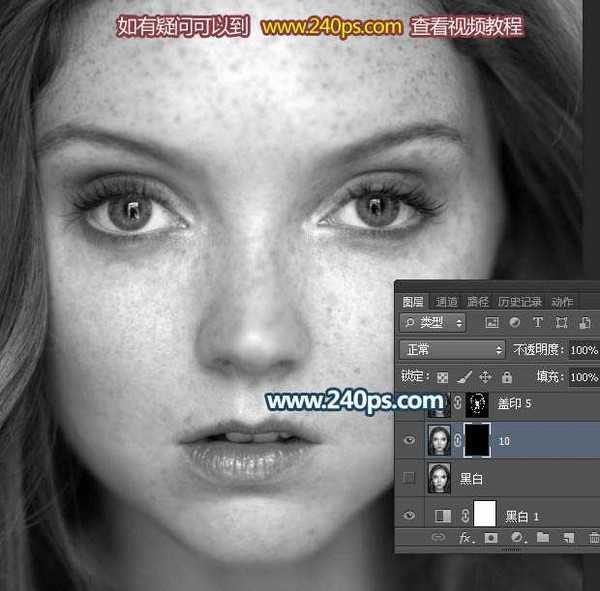Image resolution: width=600 pixels, height=591 pixels.
Task: Filter layers by adjustment layer type
Action: coord(514,323)
